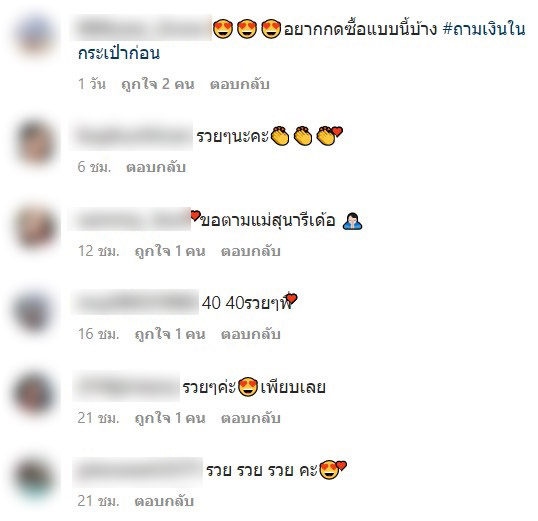538x521 pixels.
Task: Click the blurred username on the 'รวยๆค่ะ' comment
Action: [126, 386]
